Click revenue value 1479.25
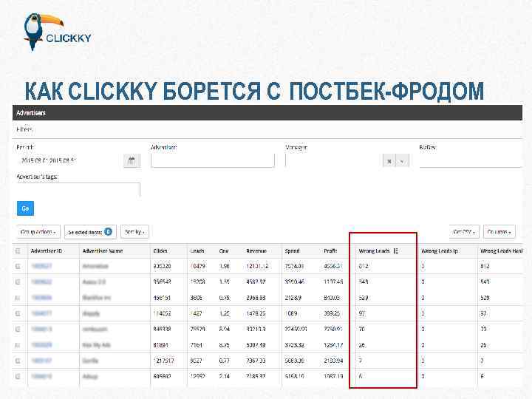 point(256,313)
